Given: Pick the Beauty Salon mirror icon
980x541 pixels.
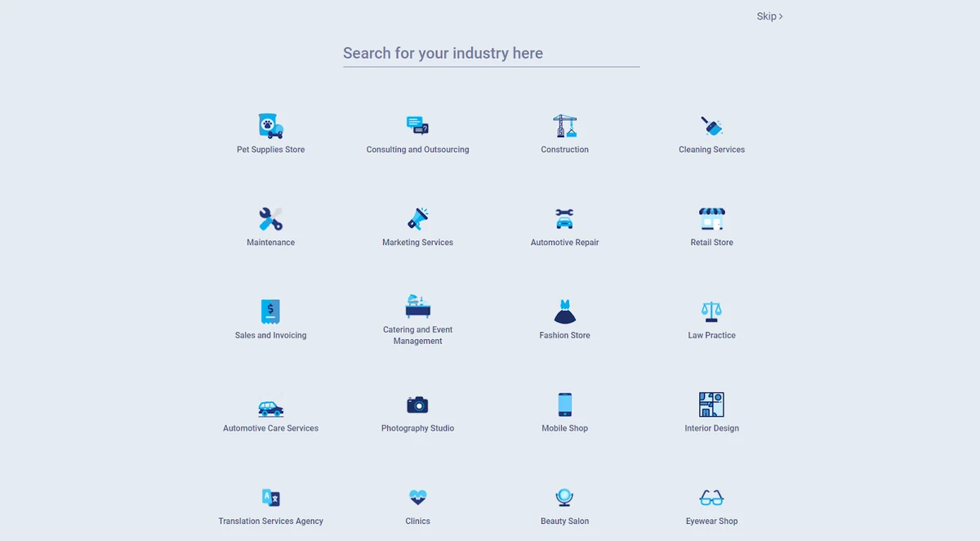Looking at the screenshot, I should click(x=565, y=498).
